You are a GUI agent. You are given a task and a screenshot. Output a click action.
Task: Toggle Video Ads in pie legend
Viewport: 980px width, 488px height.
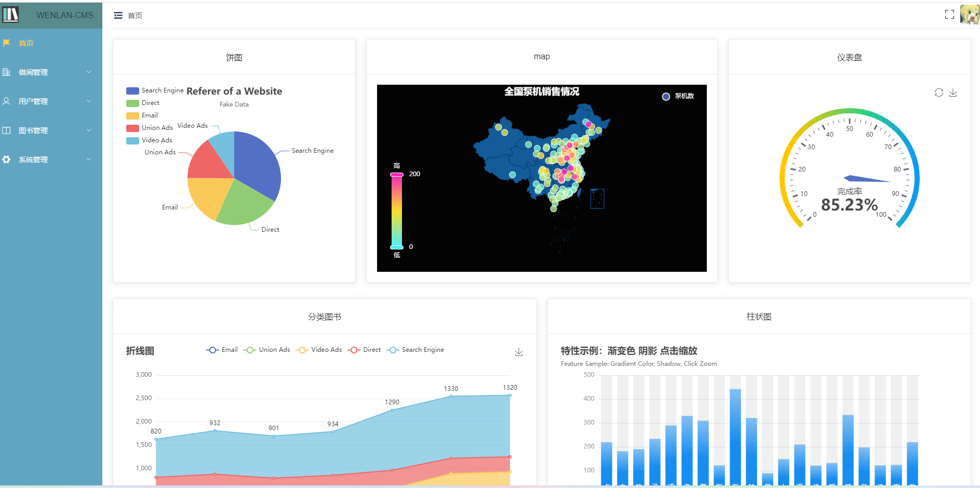click(x=149, y=140)
